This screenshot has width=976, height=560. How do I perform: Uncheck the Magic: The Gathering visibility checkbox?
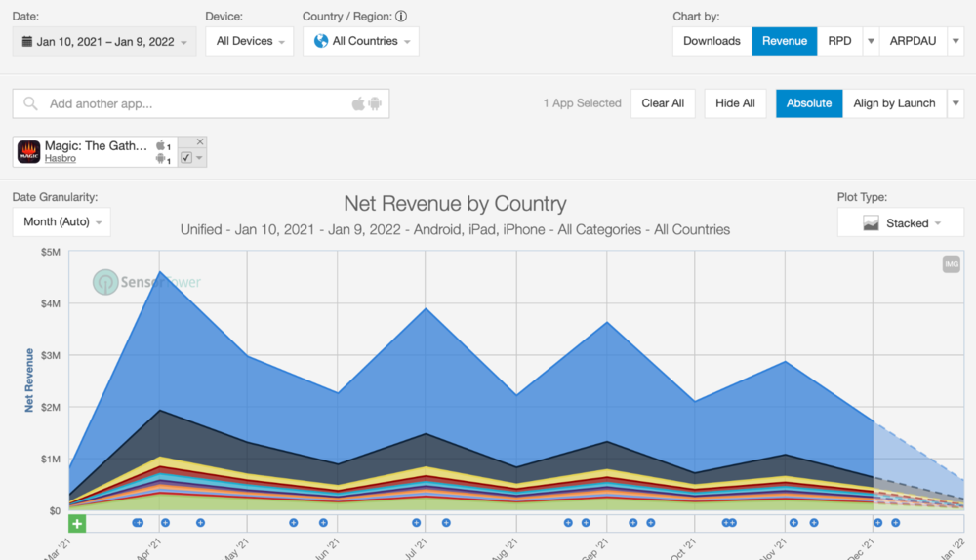[x=186, y=158]
